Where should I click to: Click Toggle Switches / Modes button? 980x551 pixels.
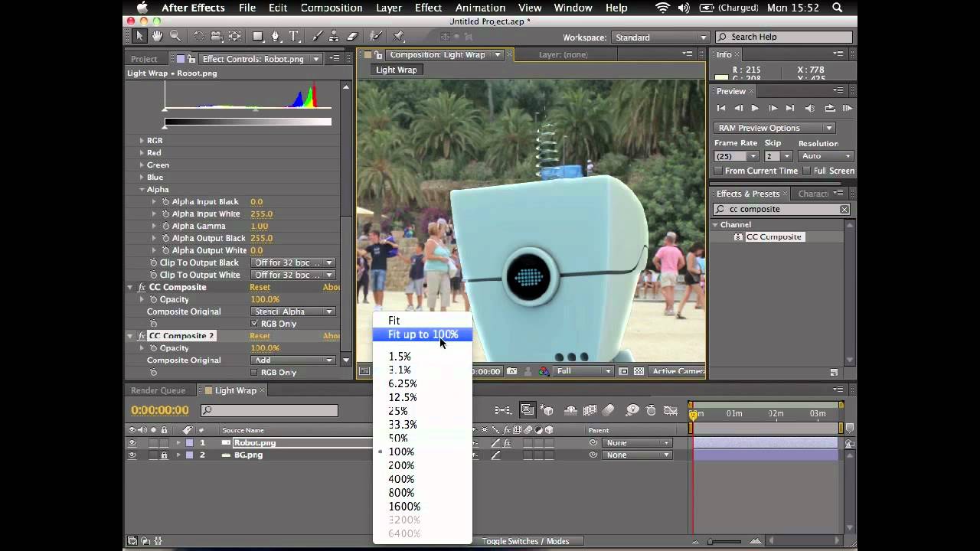[525, 541]
